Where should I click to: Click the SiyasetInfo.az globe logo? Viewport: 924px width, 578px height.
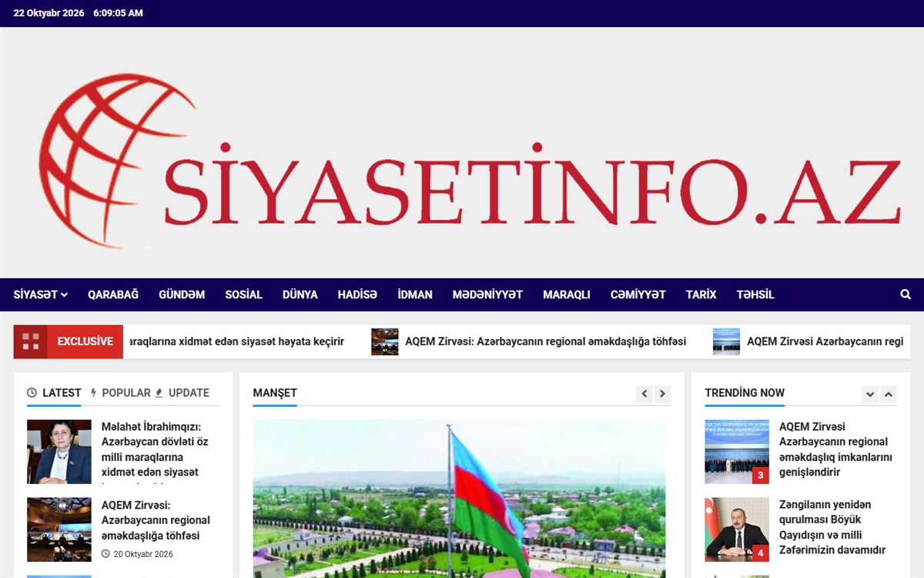(470, 160)
